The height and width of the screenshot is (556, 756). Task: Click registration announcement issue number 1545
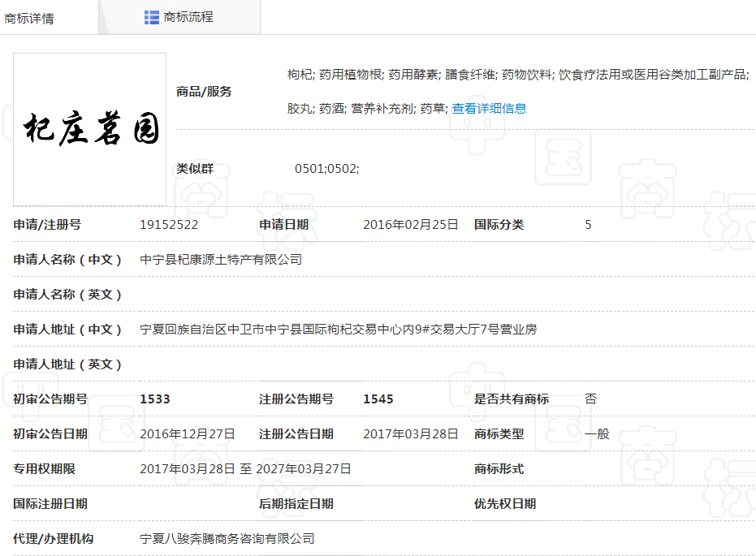coord(378,399)
